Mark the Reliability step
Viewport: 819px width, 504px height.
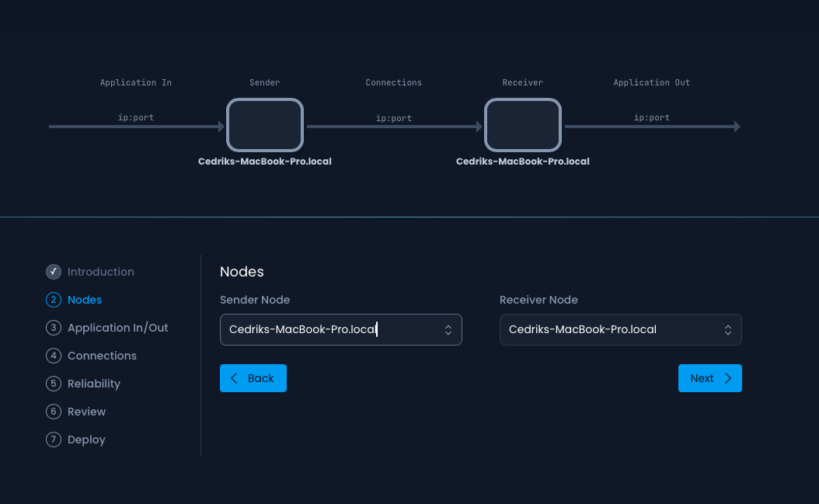pos(94,384)
